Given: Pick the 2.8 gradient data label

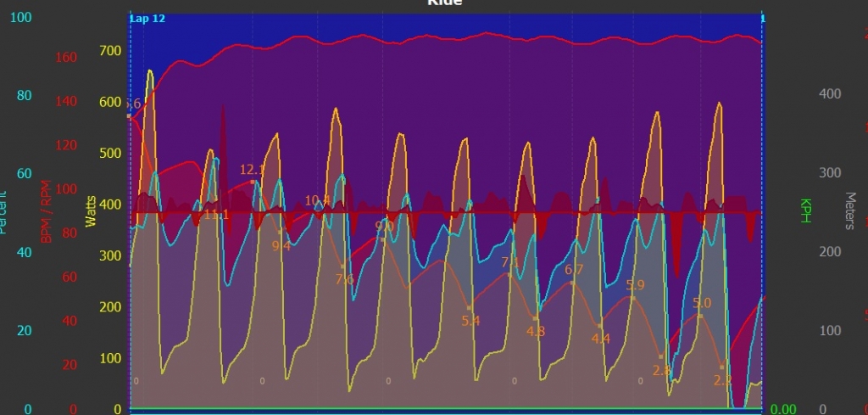Looking at the screenshot, I should [662, 371].
